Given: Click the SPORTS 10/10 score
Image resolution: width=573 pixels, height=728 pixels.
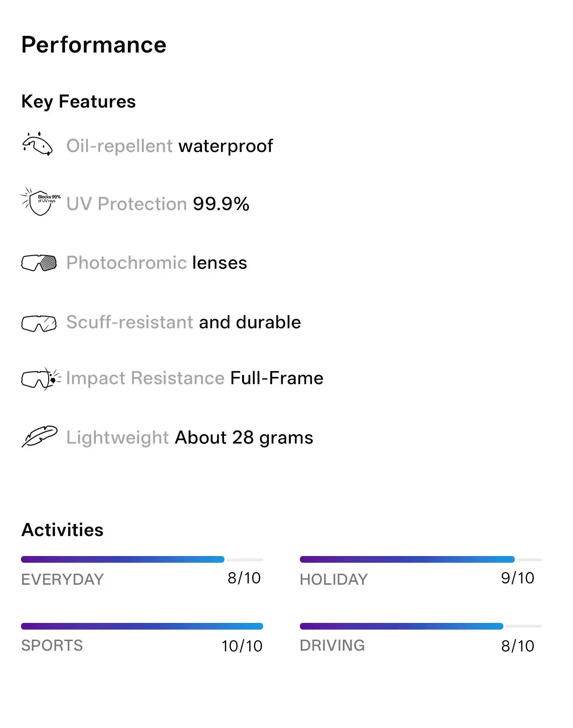Looking at the screenshot, I should (x=242, y=646).
